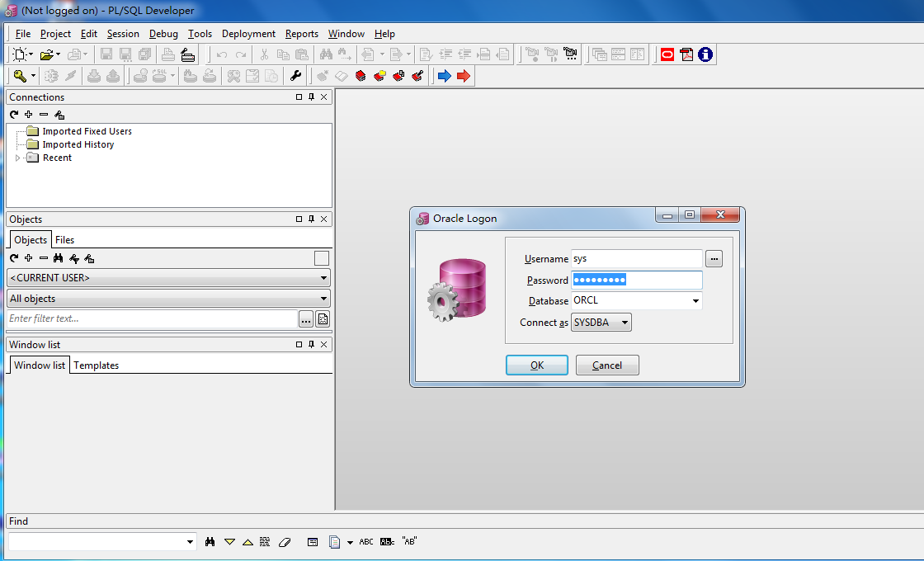Select the Imported Fixed Users folder

(87, 131)
